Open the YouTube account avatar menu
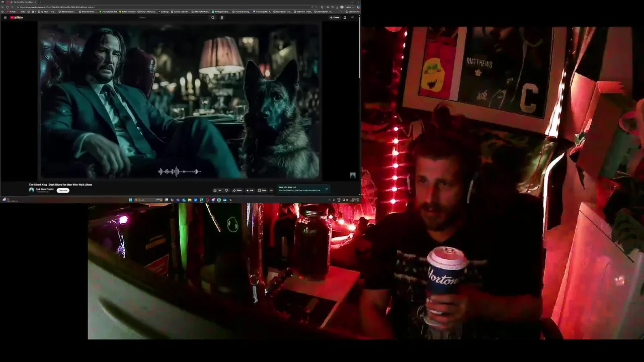The image size is (644, 362). (353, 18)
